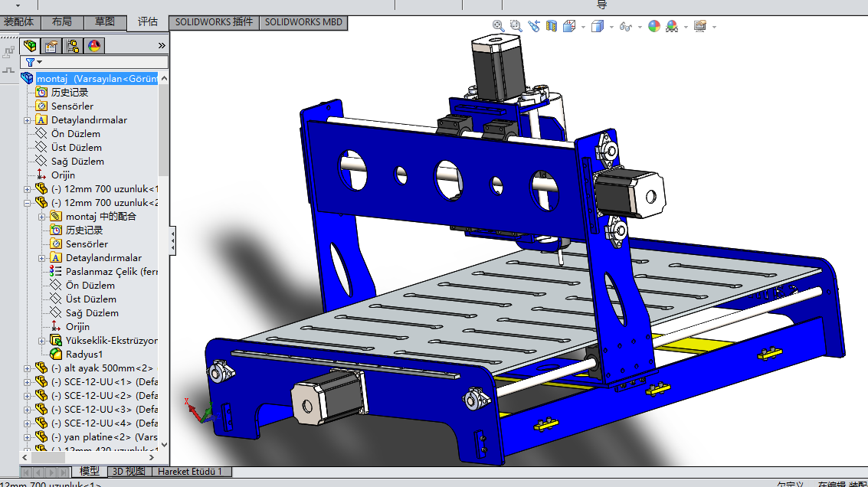Expand the SCE-12-UU<3> component
Screen dimensions: 868x487
tap(27, 410)
